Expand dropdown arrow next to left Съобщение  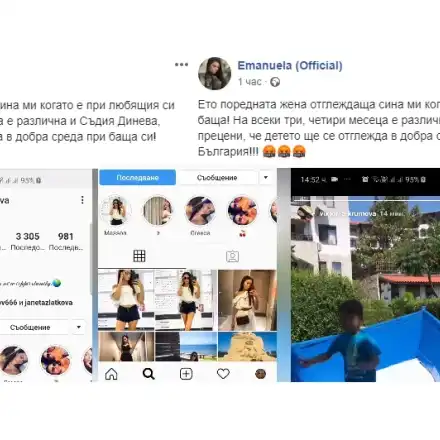pos(79,327)
